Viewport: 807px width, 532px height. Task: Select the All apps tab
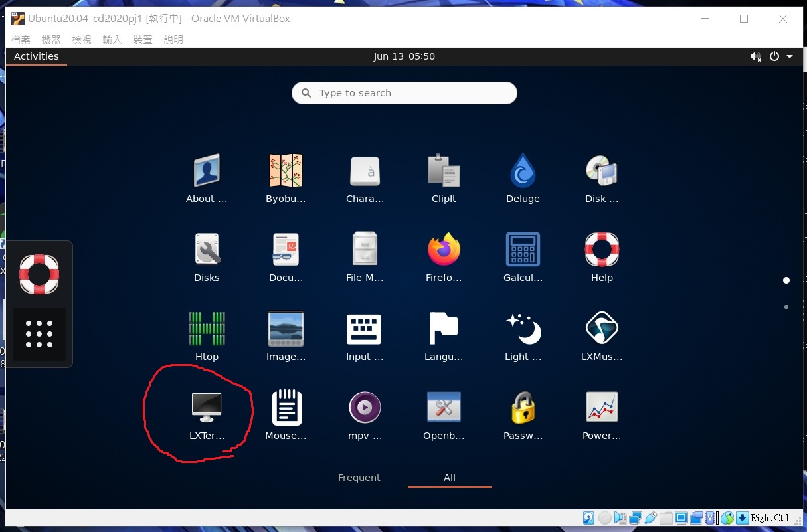pos(450,478)
